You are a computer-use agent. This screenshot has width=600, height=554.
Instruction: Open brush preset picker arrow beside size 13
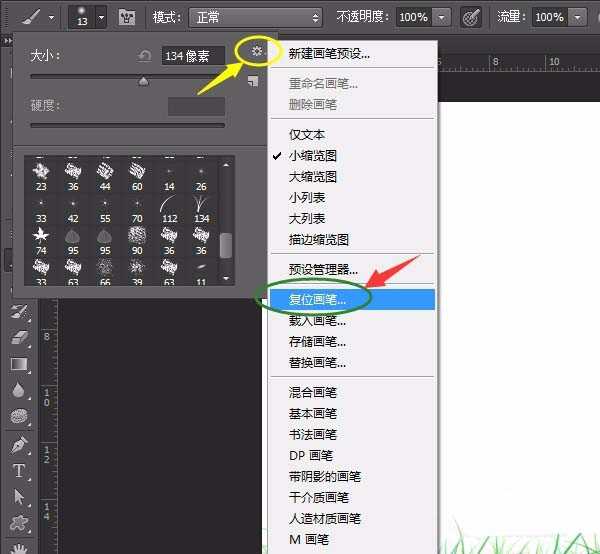tap(101, 17)
